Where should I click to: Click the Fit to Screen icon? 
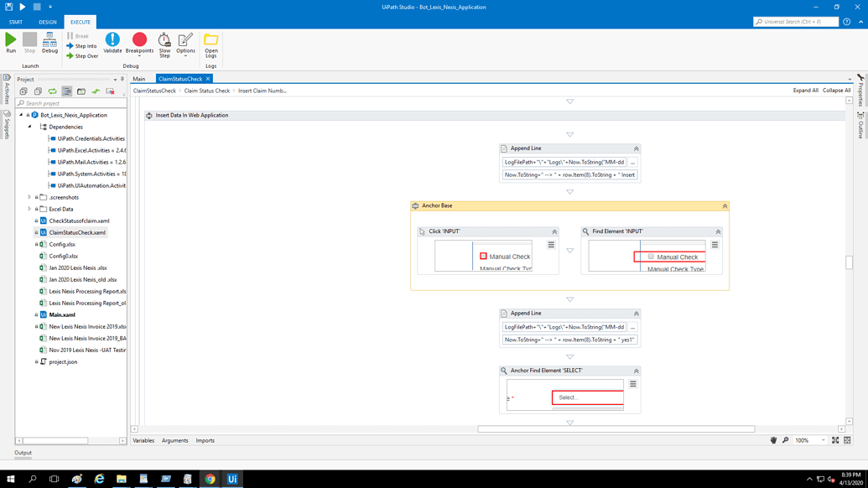(835, 440)
